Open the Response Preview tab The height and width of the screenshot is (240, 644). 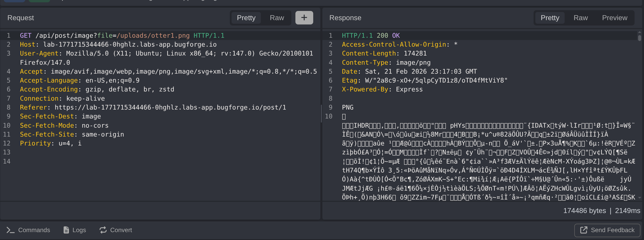pyautogui.click(x=614, y=18)
